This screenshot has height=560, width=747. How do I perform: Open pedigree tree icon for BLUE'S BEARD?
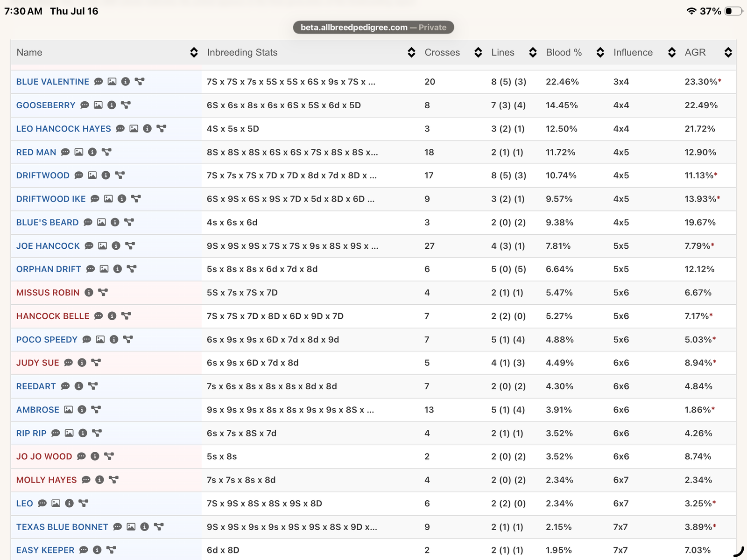(129, 222)
